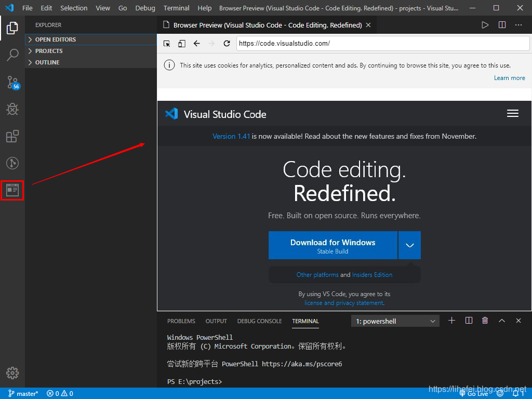This screenshot has width=532, height=399.
Task: Open the Selection menu
Action: click(74, 8)
